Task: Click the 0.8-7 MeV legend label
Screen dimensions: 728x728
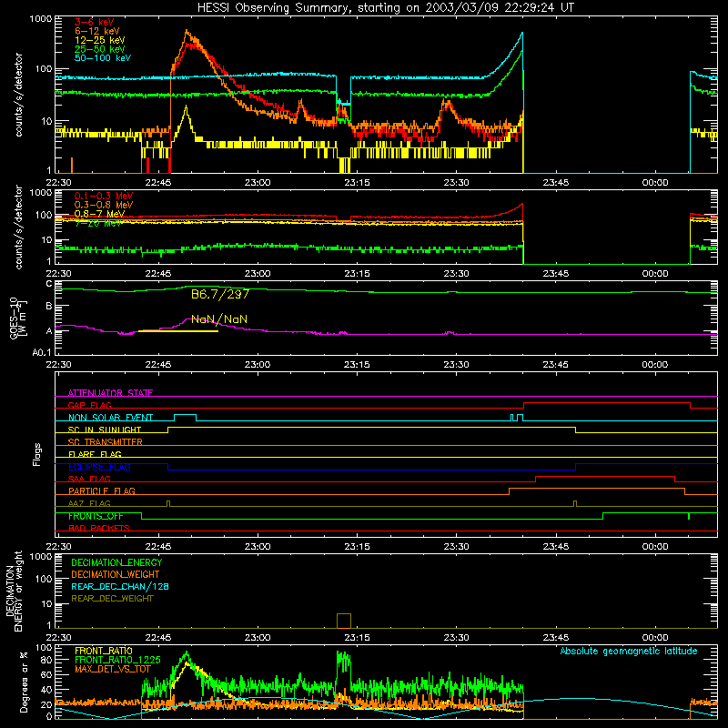Action: point(99,214)
